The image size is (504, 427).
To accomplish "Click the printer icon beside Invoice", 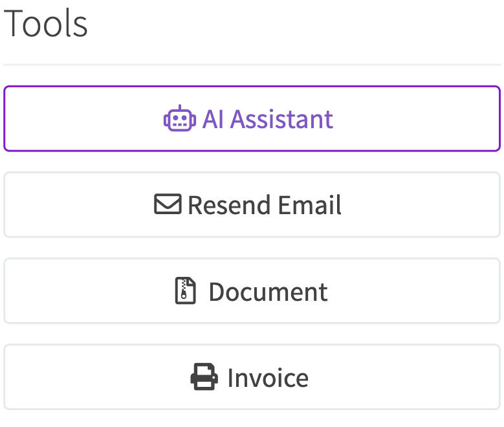I will (x=204, y=377).
